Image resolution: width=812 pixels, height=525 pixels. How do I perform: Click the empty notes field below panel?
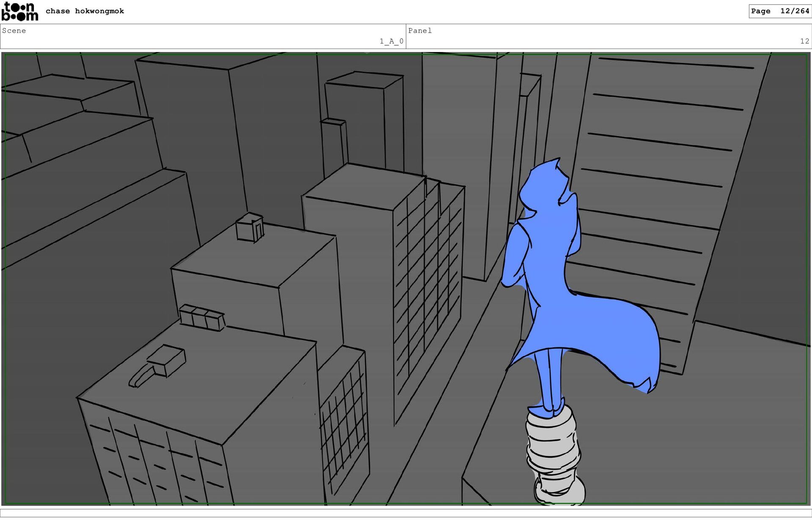coord(406,513)
